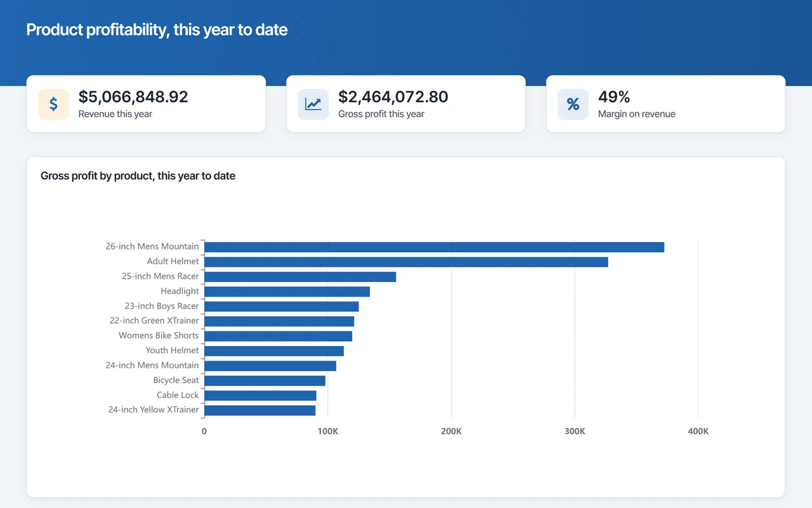812x508 pixels.
Task: Click the "Product profitability, this year to date" heading
Action: point(157,30)
